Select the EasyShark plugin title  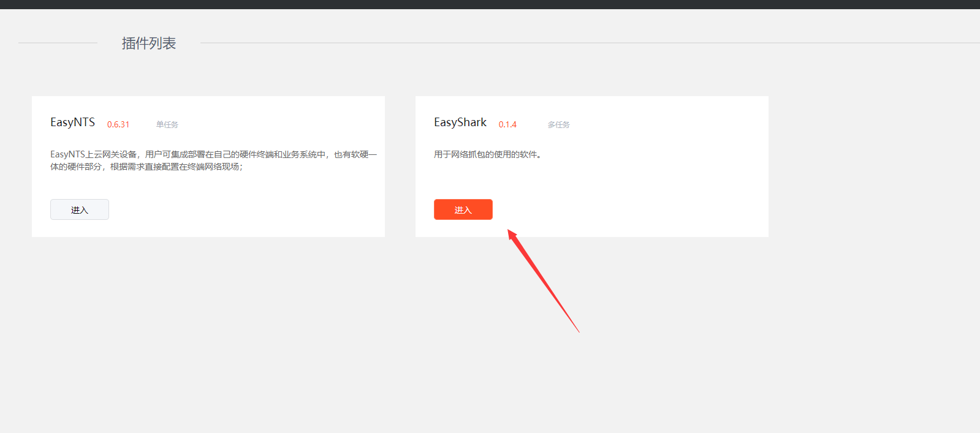pos(460,122)
